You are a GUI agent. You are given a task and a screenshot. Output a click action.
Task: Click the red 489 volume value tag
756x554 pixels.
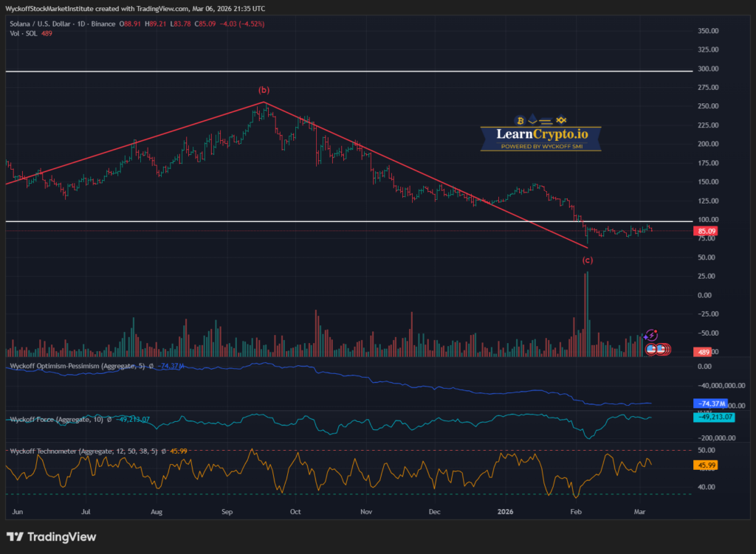coord(704,353)
